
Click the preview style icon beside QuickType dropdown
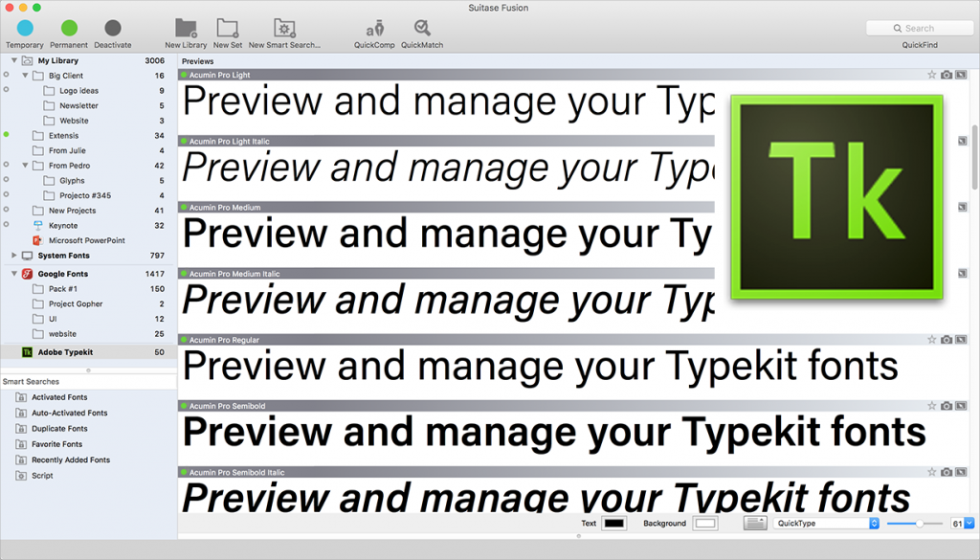point(753,523)
